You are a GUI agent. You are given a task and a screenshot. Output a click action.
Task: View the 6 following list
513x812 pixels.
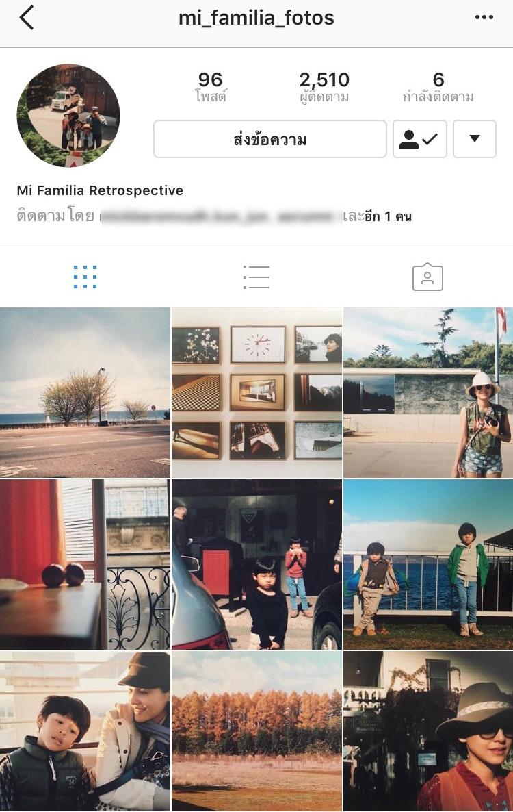[438, 87]
